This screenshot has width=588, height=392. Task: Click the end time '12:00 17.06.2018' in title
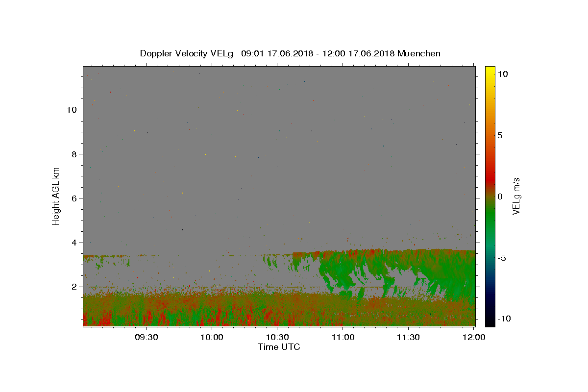(x=359, y=53)
